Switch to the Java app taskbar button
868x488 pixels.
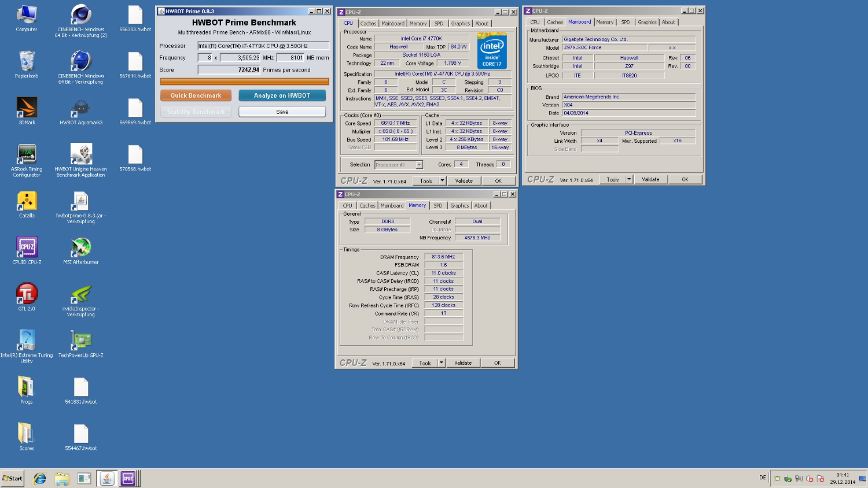pos(106,478)
